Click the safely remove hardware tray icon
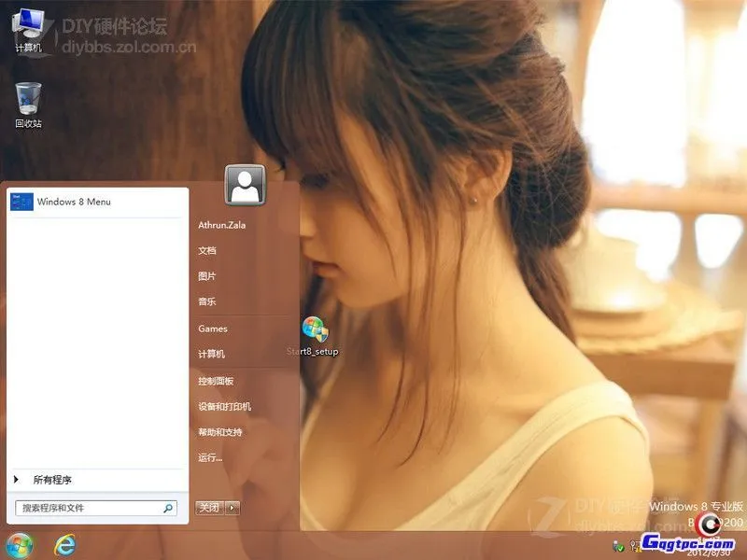The height and width of the screenshot is (560, 747). coord(616,546)
